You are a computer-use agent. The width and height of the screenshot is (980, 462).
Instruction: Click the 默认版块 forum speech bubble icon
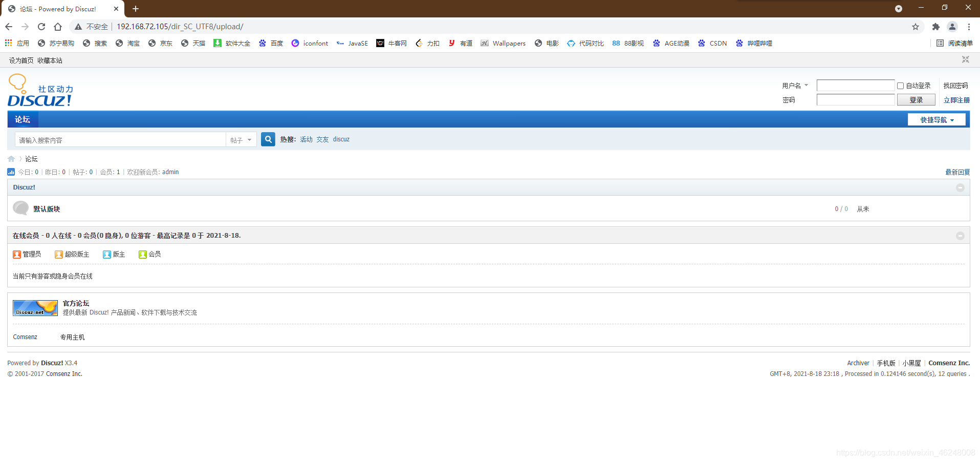(x=21, y=208)
